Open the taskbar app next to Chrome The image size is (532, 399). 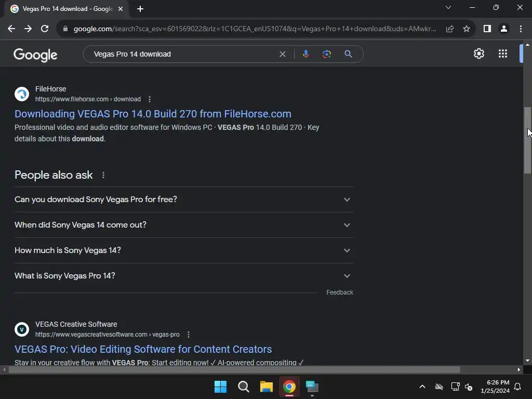pyautogui.click(x=312, y=387)
